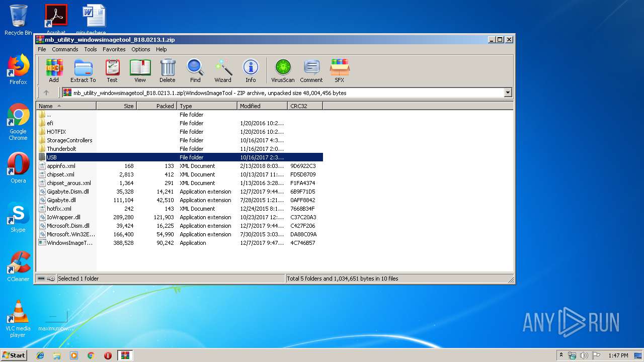644x362 pixels.
Task: Sort by Modified column header
Action: pyautogui.click(x=263, y=106)
